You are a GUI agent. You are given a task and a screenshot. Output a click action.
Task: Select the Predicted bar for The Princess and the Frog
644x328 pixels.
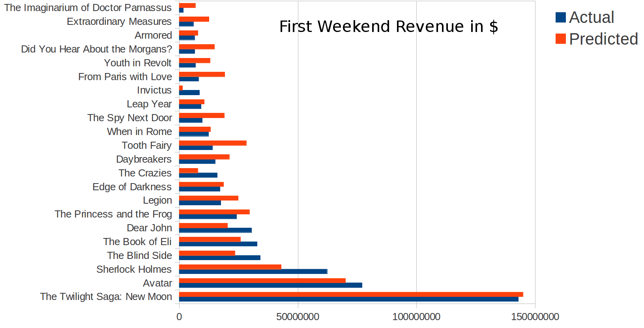[214, 212]
